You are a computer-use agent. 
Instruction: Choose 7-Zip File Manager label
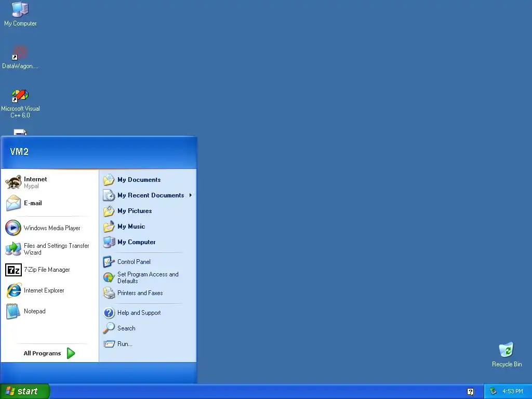[47, 270]
